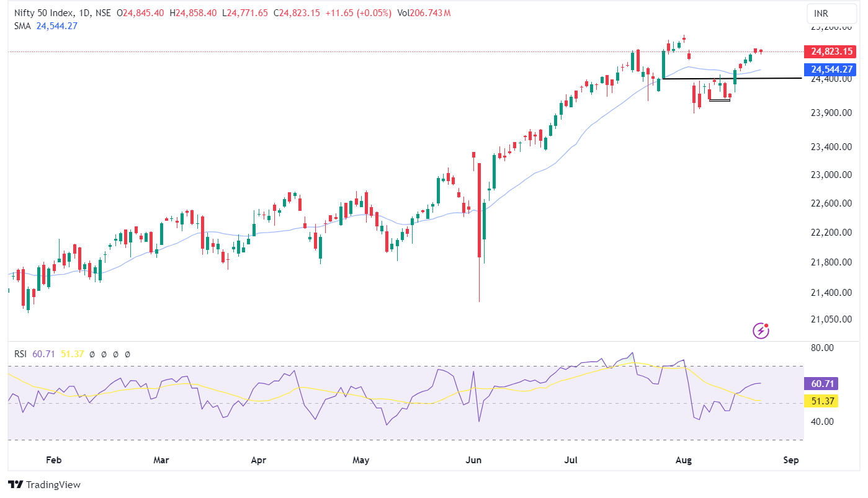The height and width of the screenshot is (498, 868).
Task: Click the Jun label on time axis
Action: point(474,460)
